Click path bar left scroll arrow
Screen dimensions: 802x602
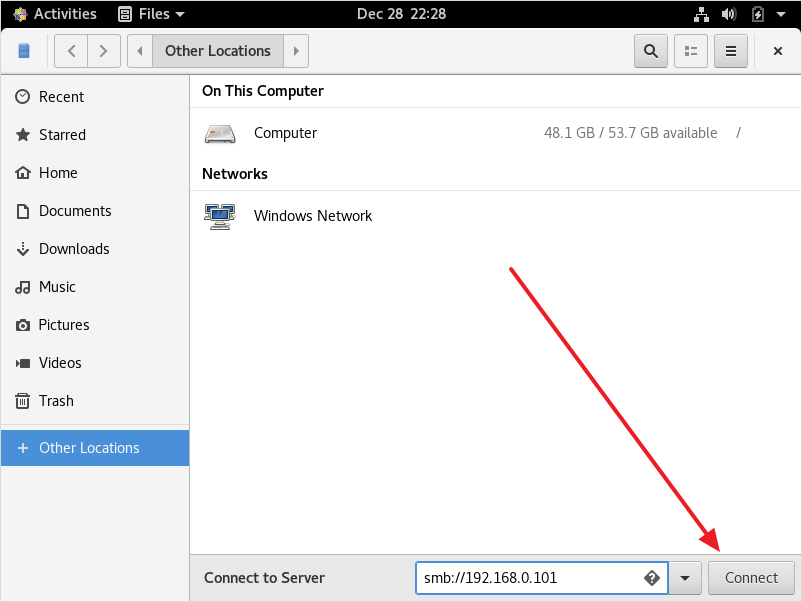tap(140, 51)
